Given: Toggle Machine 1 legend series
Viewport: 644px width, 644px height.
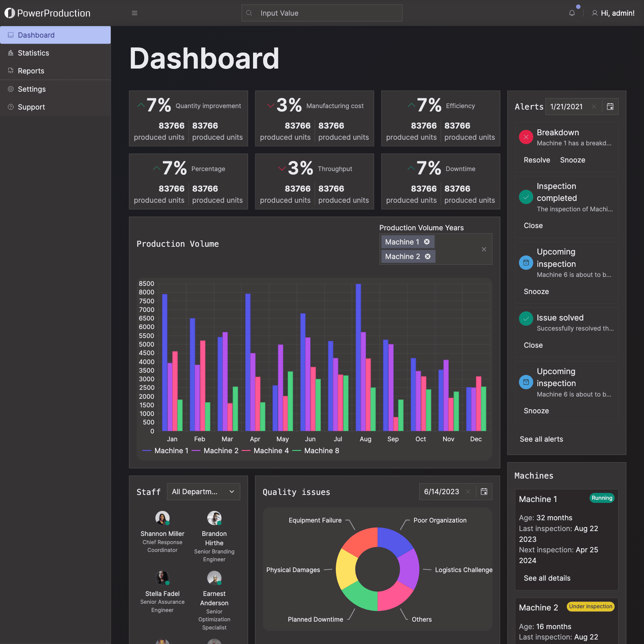Looking at the screenshot, I should [x=165, y=451].
